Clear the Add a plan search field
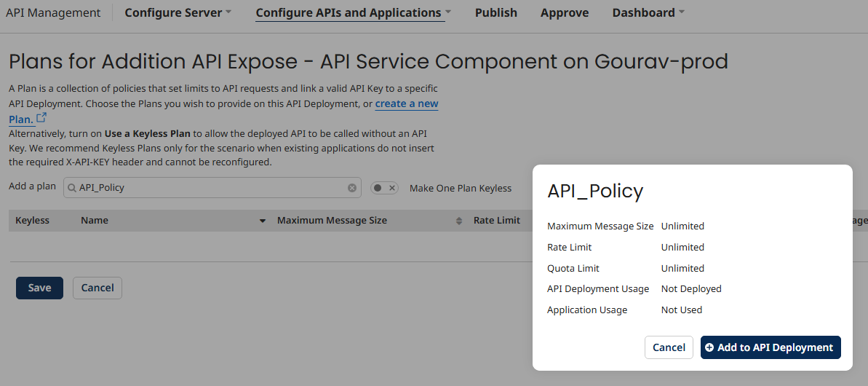The image size is (868, 386). click(x=352, y=188)
